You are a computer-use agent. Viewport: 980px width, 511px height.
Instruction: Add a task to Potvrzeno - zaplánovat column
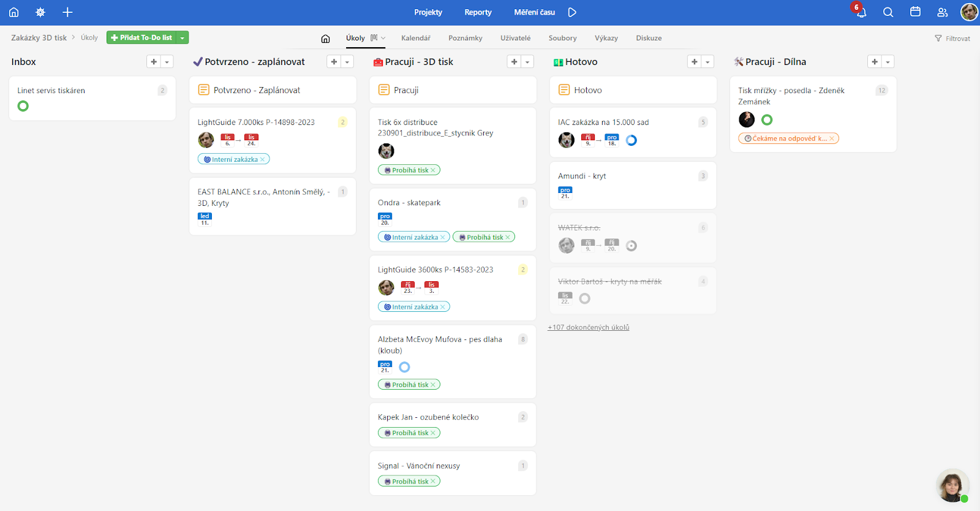click(x=334, y=62)
